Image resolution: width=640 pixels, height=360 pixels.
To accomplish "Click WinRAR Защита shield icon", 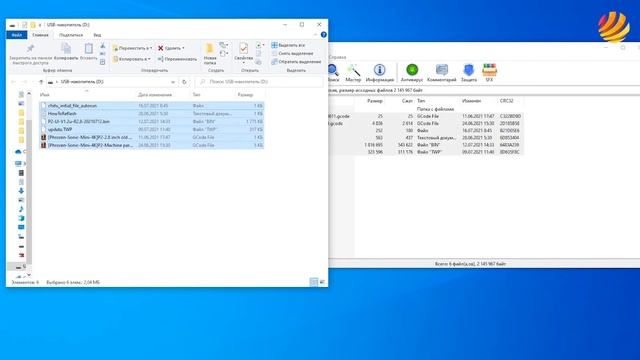I will pyautogui.click(x=469, y=73).
